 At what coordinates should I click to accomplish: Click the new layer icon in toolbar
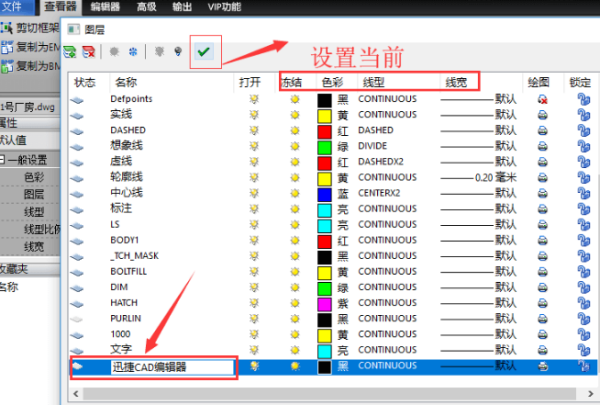point(70,52)
